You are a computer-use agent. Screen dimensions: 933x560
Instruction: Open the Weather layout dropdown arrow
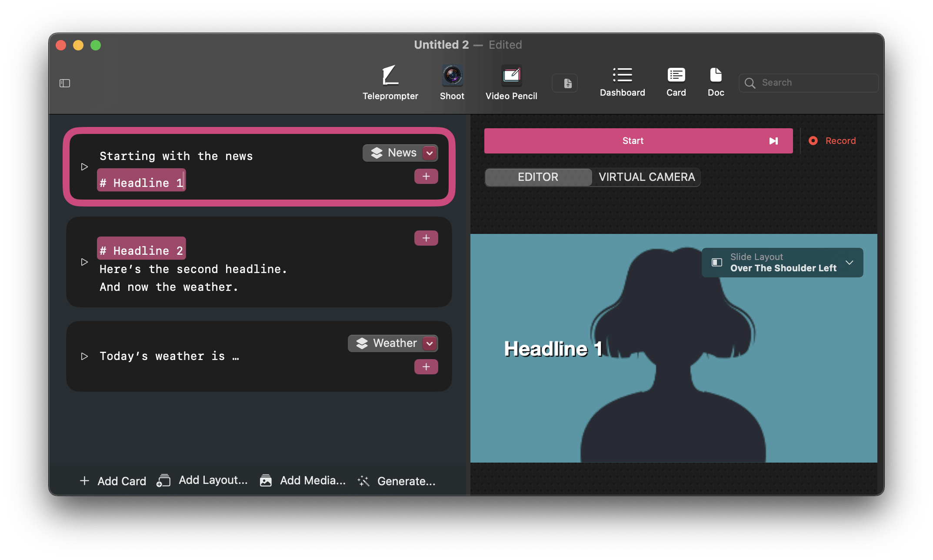(430, 343)
